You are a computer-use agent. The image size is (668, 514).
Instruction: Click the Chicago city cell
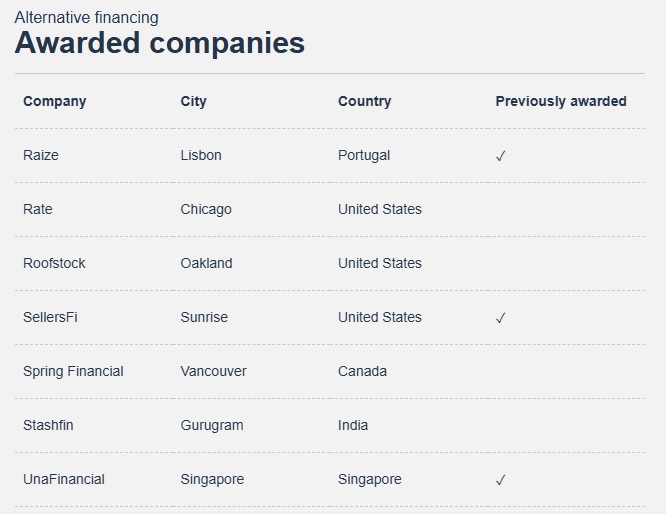tap(206, 210)
